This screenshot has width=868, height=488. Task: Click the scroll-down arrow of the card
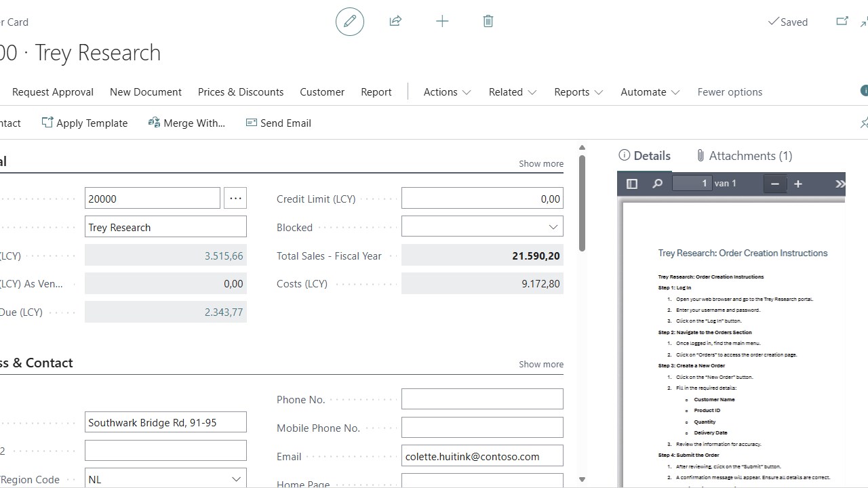click(582, 480)
